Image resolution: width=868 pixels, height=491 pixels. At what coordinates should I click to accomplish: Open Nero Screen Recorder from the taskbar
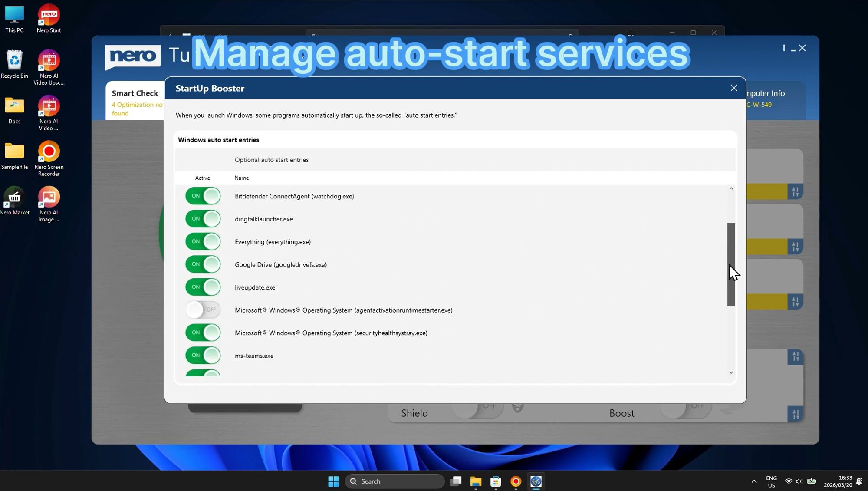[515, 481]
